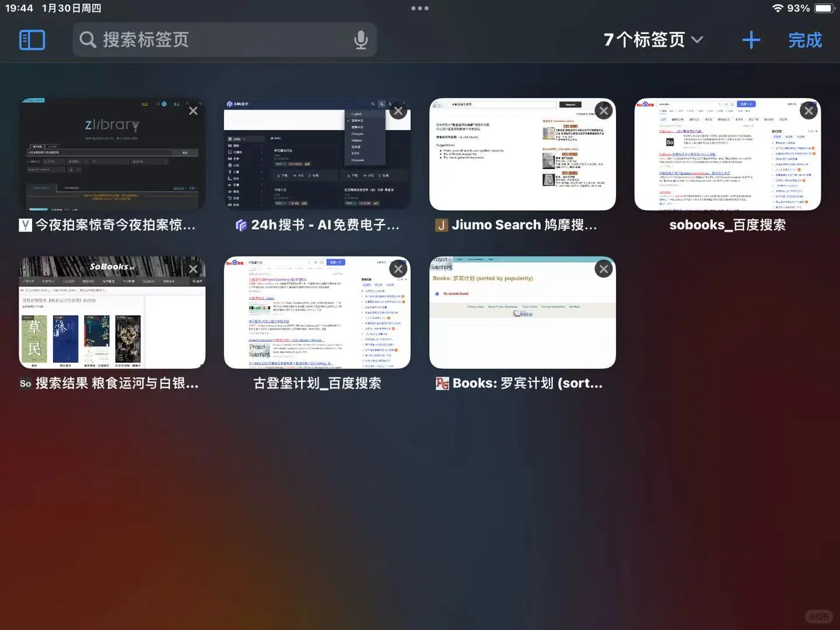Open the Project Gutenberg Books thumbnail
Screen dimensions: 840x630
click(x=523, y=313)
